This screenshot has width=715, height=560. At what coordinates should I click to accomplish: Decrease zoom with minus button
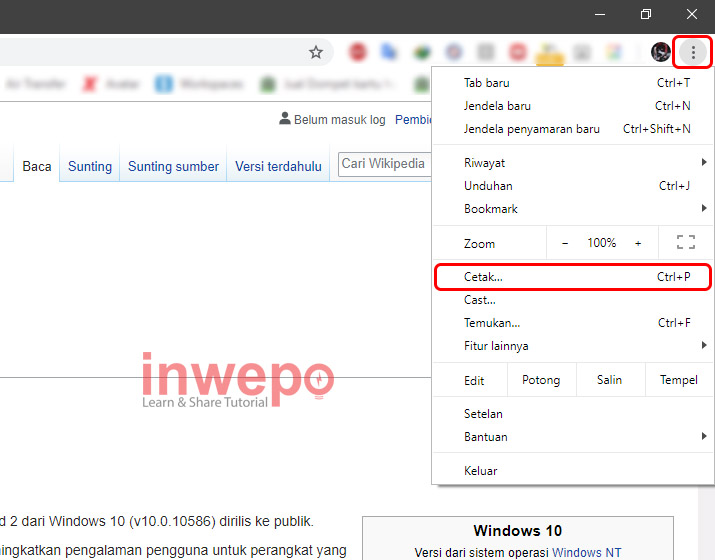pos(565,244)
